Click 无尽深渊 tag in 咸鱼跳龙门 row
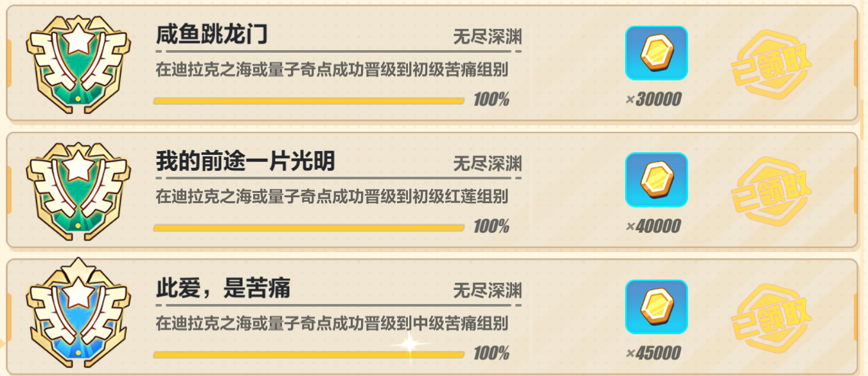Viewport: 868px width, 376px height. [x=487, y=37]
